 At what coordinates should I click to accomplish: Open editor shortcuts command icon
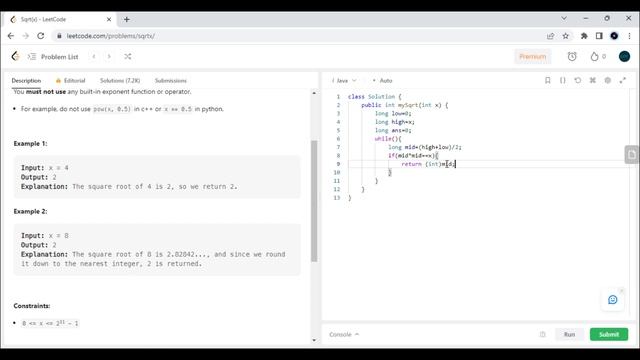(x=593, y=80)
